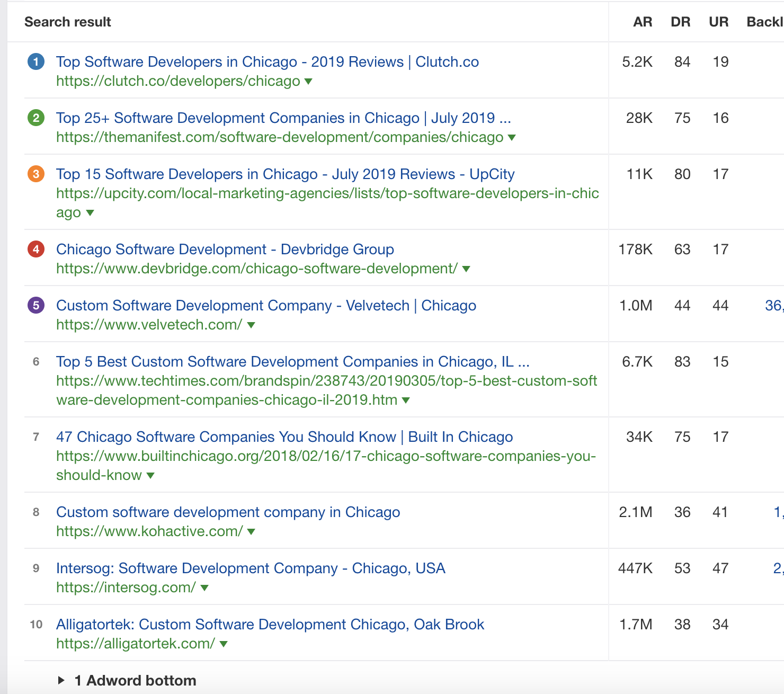Expand dropdown arrow next to devbridge.com URL

click(466, 269)
